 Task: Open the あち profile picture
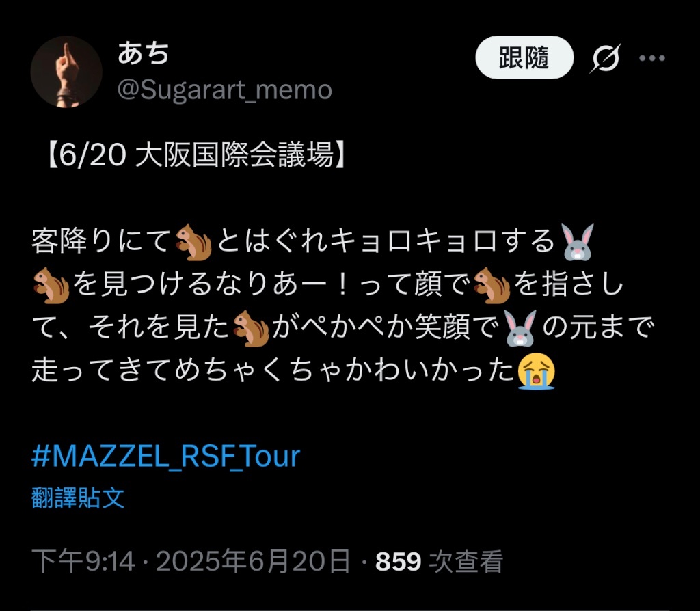(x=66, y=72)
